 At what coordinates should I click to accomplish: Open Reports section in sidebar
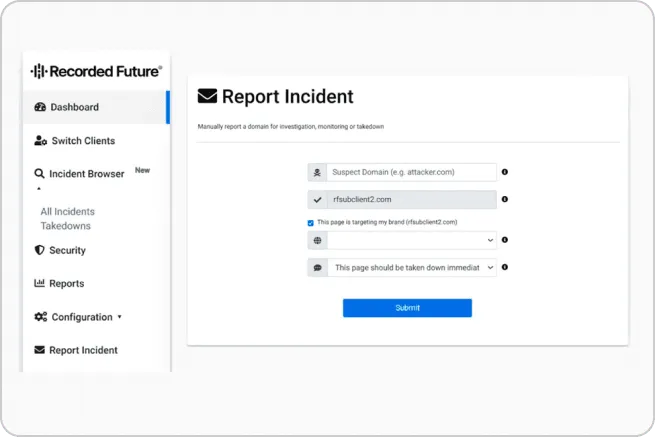click(66, 284)
